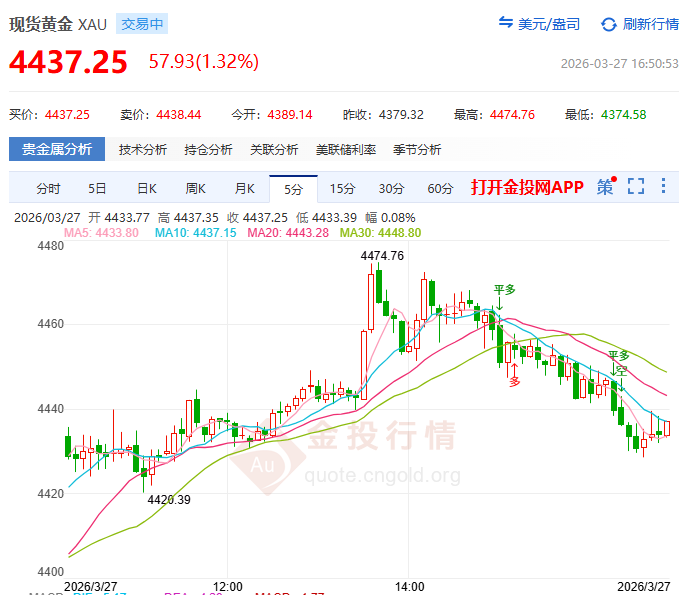Click the MA10: 4437.15 legend label
Image resolution: width=688 pixels, height=595 pixels.
coord(195,233)
